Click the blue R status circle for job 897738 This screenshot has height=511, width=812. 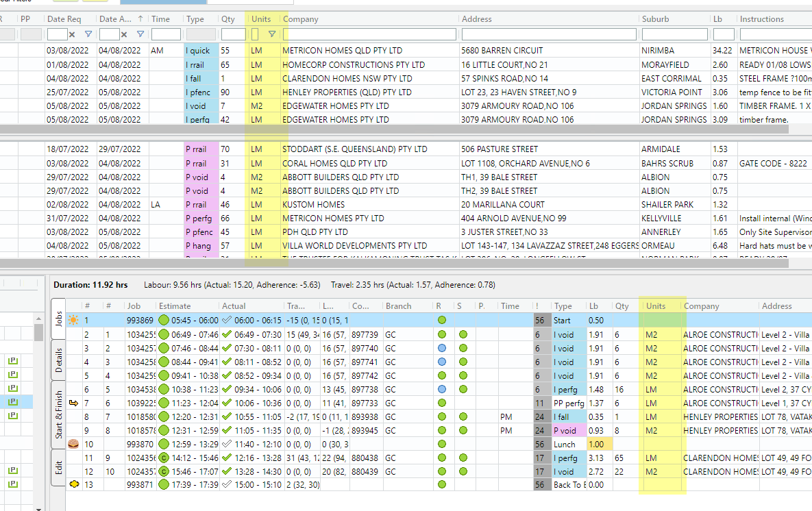pos(442,389)
